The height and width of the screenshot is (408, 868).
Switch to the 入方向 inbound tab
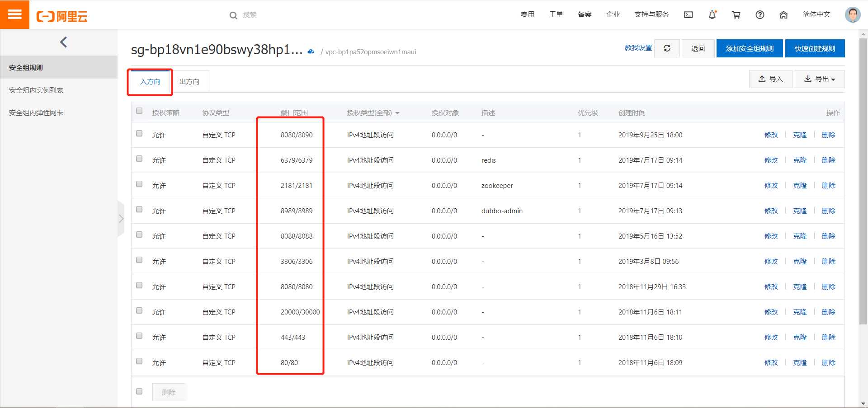[150, 82]
